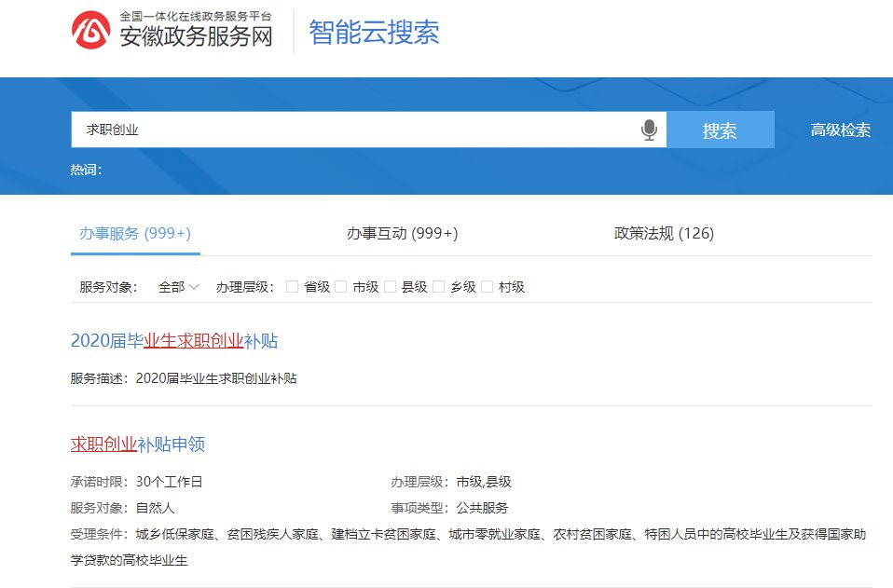
Task: Click 服务对象: 自然人 text
Action: tap(122, 508)
